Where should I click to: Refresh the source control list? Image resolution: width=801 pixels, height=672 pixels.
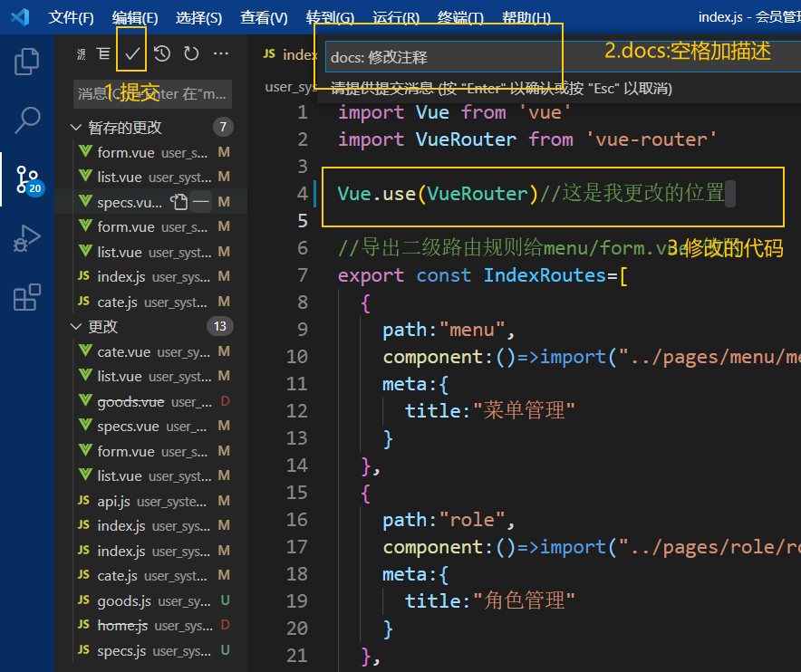(x=191, y=53)
